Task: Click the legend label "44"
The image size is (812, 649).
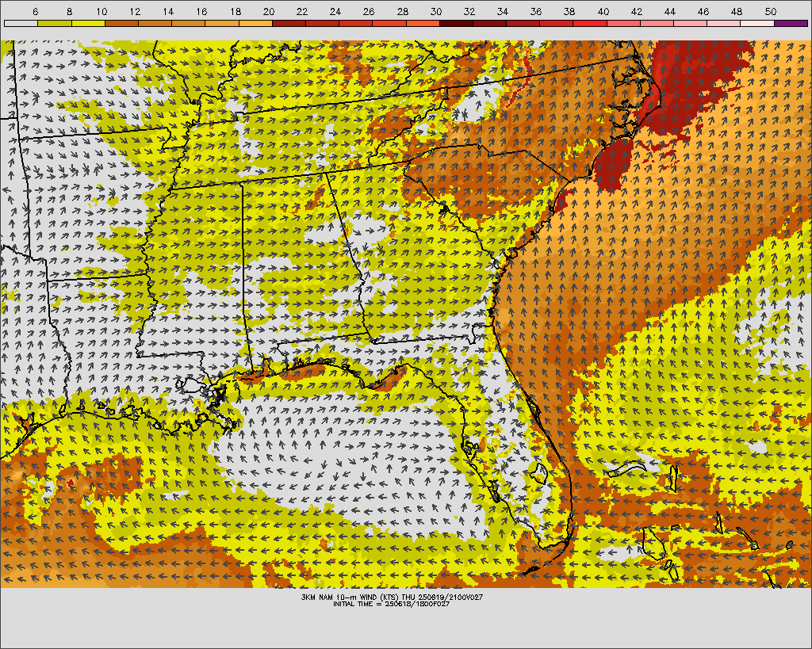Action: 670,11
